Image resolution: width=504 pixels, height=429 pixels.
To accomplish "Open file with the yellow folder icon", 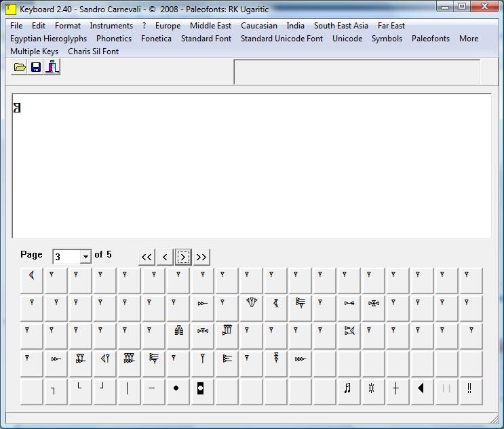I will click(19, 67).
